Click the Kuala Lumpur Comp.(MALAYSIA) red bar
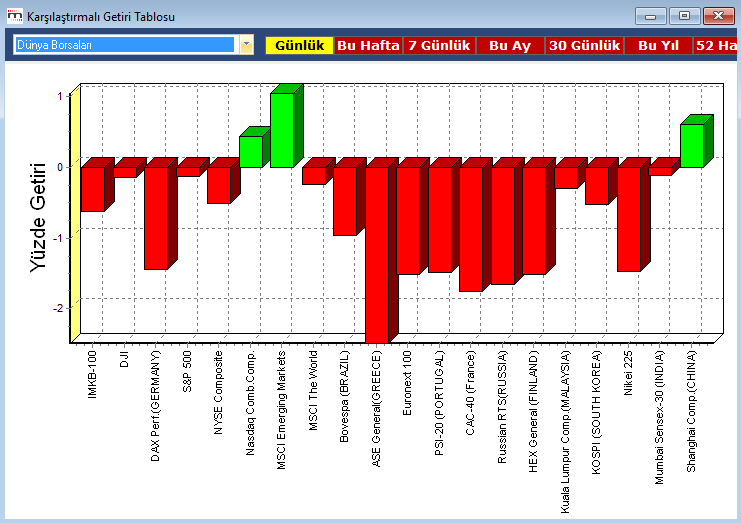The height and width of the screenshot is (523, 741). (x=566, y=178)
